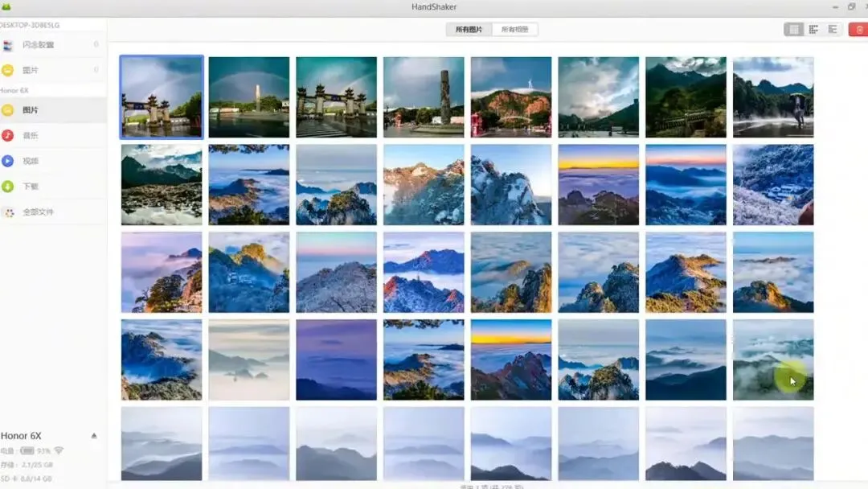This screenshot has height=489, width=868.
Task: Click the DESKTOP-3D8E5LG computer header
Action: click(x=30, y=25)
